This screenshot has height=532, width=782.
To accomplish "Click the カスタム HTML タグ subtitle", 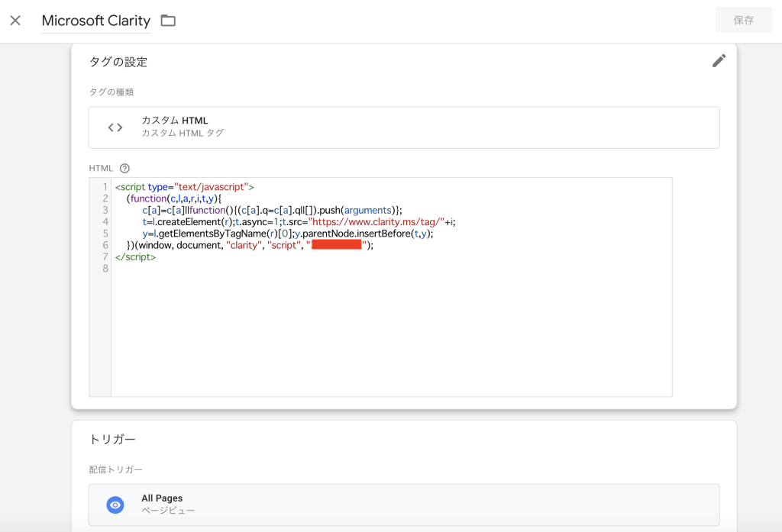I will (x=183, y=133).
